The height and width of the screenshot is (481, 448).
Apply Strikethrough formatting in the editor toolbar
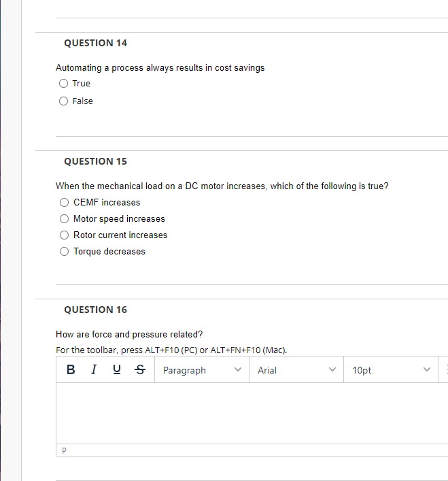[140, 369]
